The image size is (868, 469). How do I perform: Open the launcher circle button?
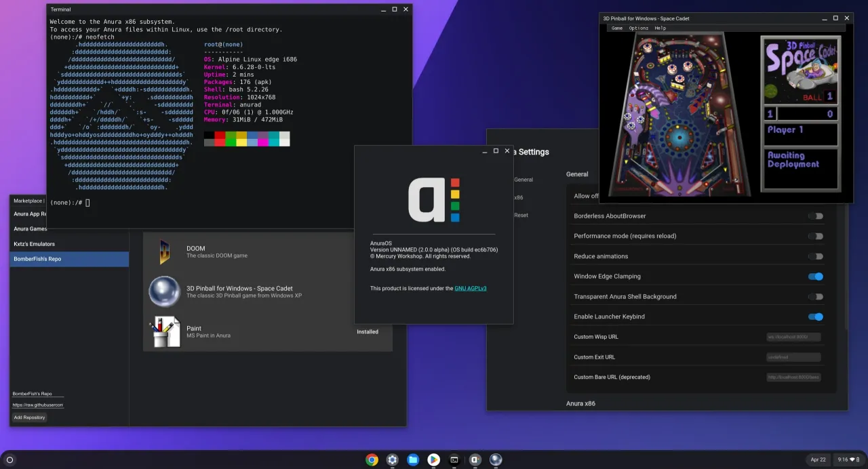click(9, 460)
